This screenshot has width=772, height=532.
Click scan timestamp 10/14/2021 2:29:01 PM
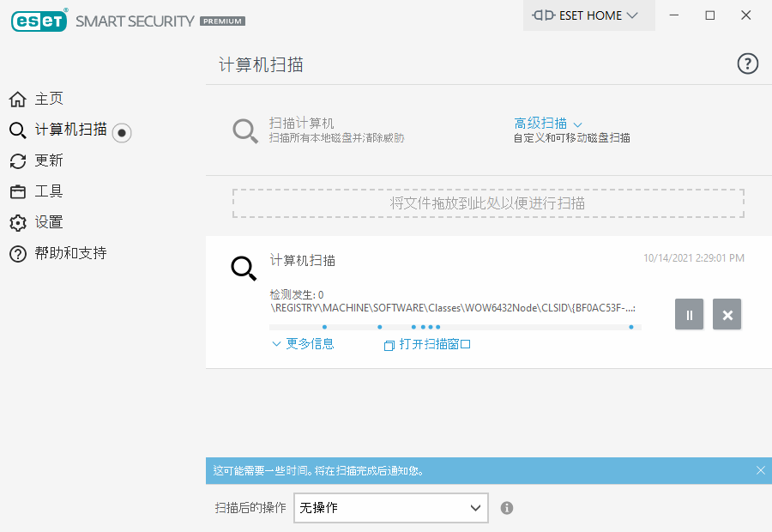coord(694,258)
